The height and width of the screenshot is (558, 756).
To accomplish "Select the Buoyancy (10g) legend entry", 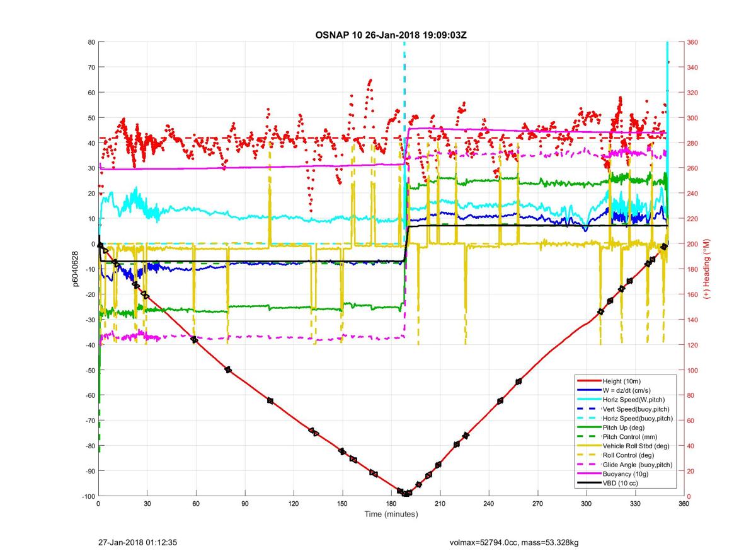I will tap(626, 474).
